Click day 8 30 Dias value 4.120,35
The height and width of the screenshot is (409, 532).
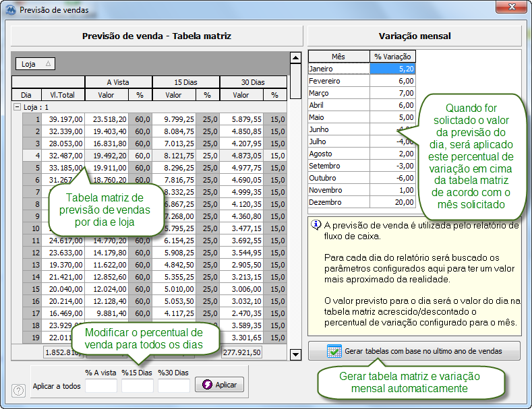[x=241, y=205]
